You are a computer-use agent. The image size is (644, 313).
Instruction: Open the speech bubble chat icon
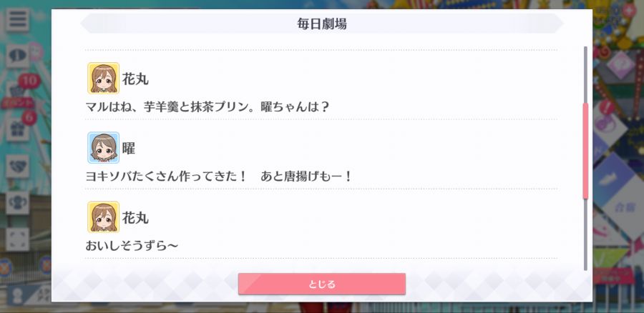click(x=17, y=56)
